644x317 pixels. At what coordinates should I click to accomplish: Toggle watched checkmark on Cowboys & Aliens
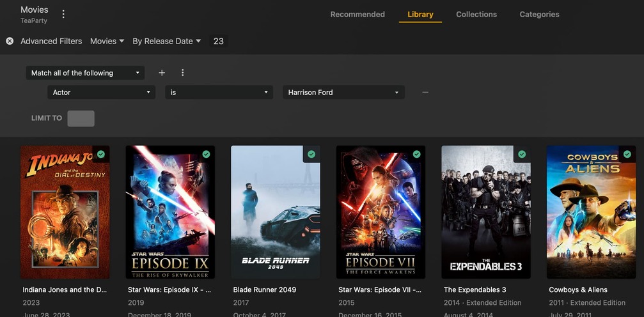click(627, 154)
